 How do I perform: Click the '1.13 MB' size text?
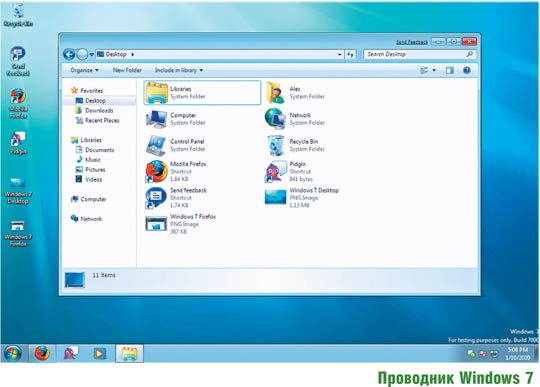click(299, 205)
